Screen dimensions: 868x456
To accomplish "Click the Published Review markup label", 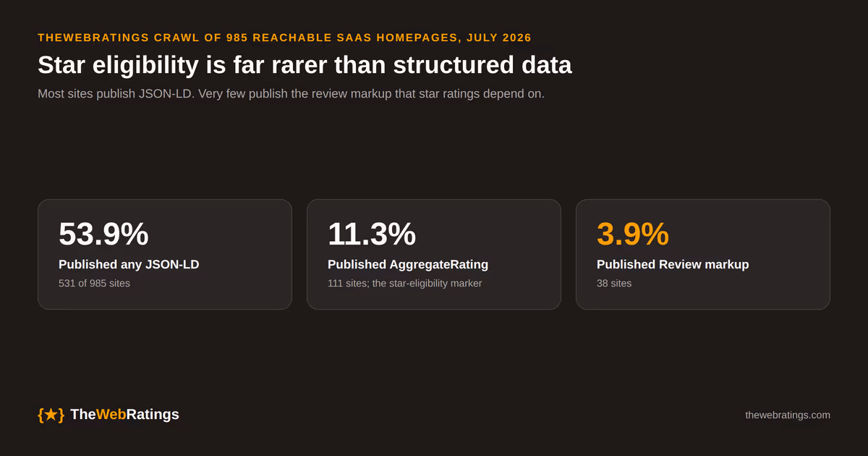I will 673,265.
